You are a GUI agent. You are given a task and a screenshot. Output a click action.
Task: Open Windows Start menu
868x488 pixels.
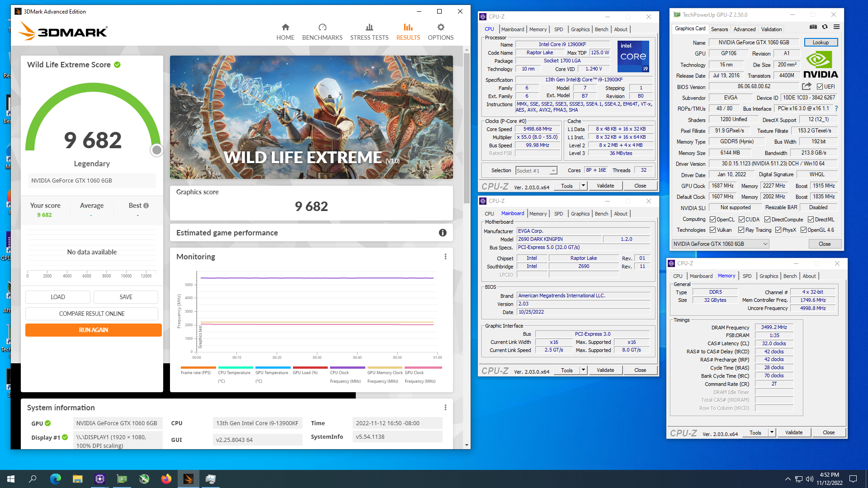tap(11, 479)
